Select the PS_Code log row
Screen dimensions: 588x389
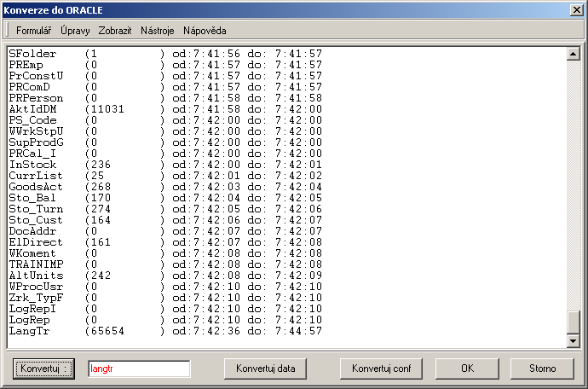pos(165,120)
